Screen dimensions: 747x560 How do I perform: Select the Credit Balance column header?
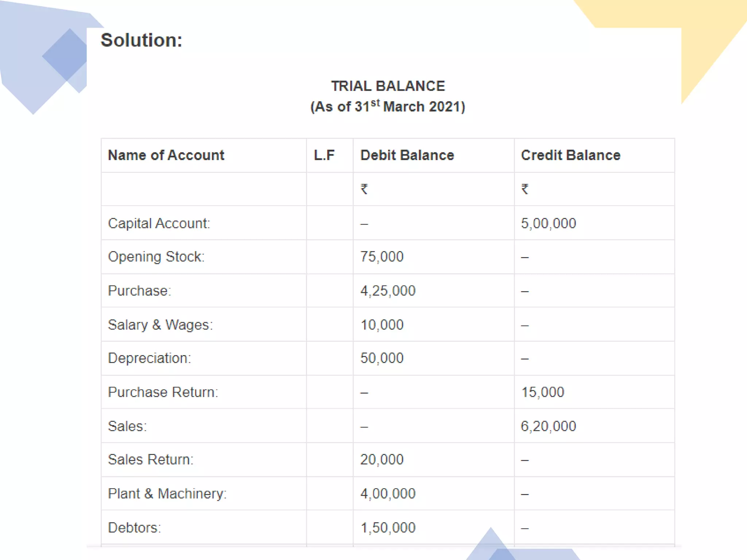pyautogui.click(x=570, y=155)
